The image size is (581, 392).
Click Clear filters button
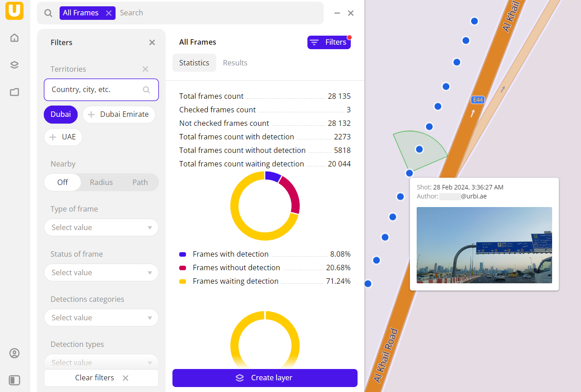click(101, 378)
